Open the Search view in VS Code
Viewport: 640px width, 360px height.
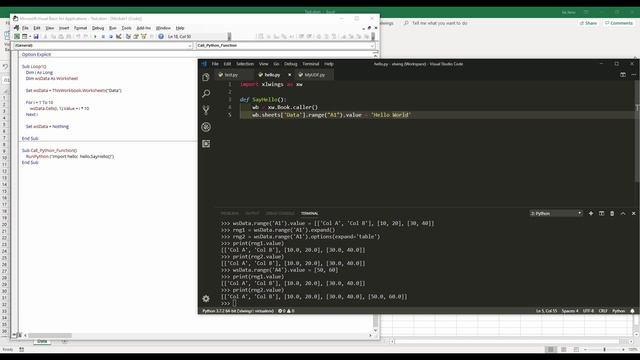pyautogui.click(x=206, y=93)
